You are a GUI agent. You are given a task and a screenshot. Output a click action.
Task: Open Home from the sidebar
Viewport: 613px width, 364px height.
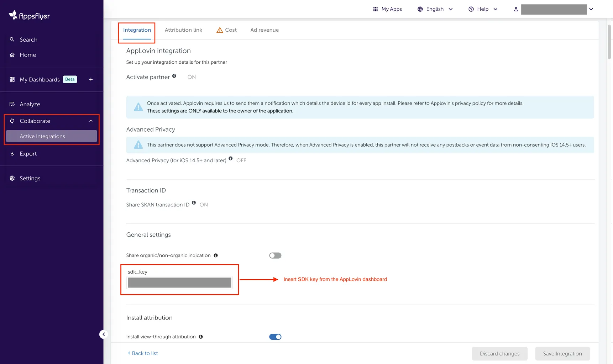coord(12,55)
